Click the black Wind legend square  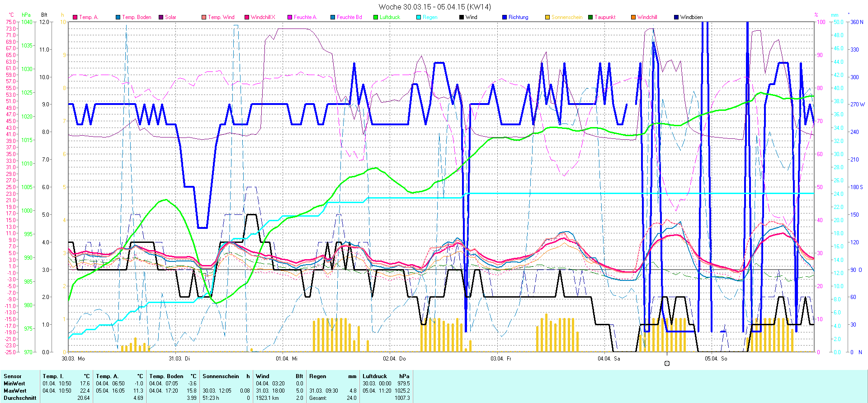click(462, 17)
